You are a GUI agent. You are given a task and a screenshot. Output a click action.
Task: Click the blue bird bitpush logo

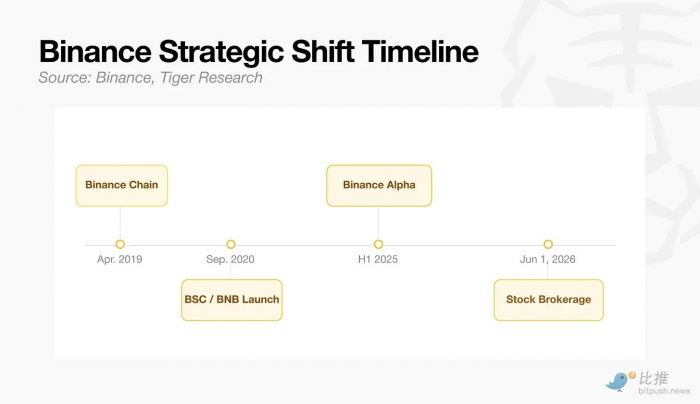[x=617, y=383]
